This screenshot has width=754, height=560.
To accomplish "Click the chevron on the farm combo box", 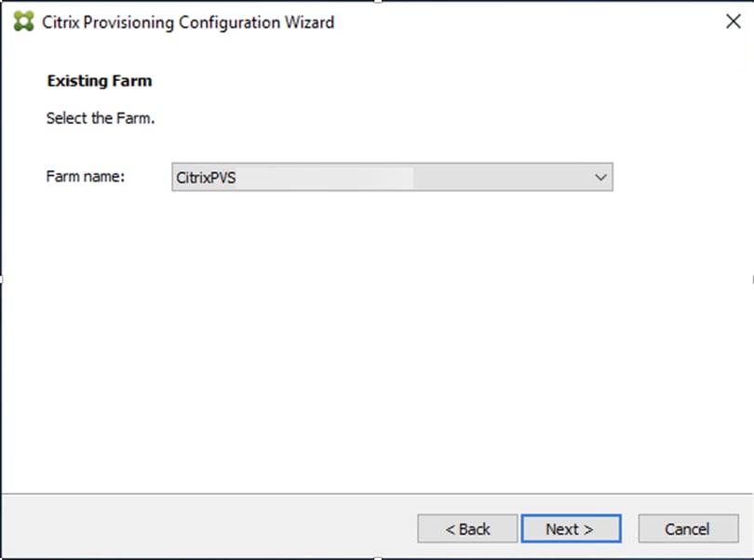I will 600,177.
